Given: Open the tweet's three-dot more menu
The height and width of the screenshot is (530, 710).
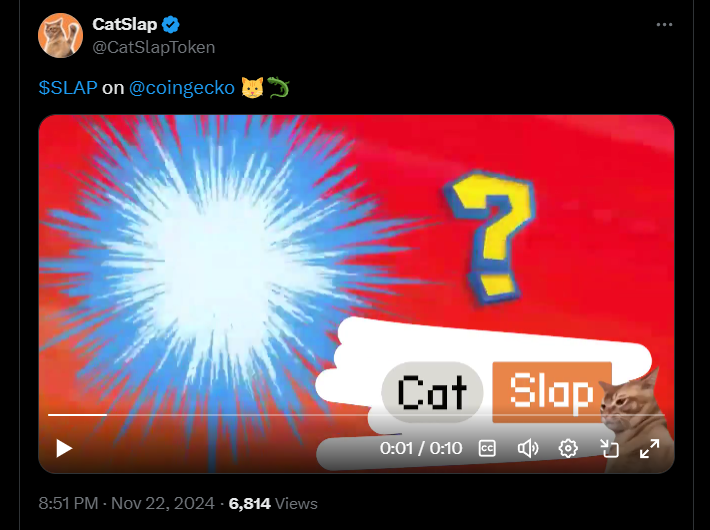Looking at the screenshot, I should [664, 24].
